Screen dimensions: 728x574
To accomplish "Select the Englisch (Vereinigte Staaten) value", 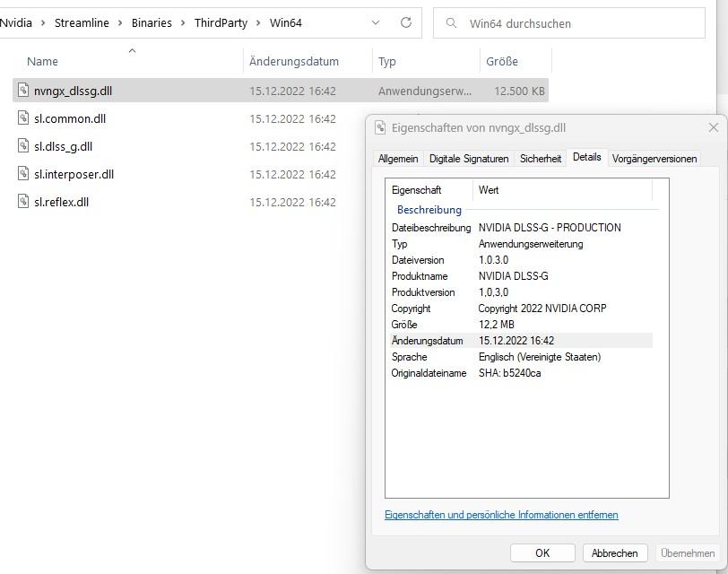I will pyautogui.click(x=540, y=357).
